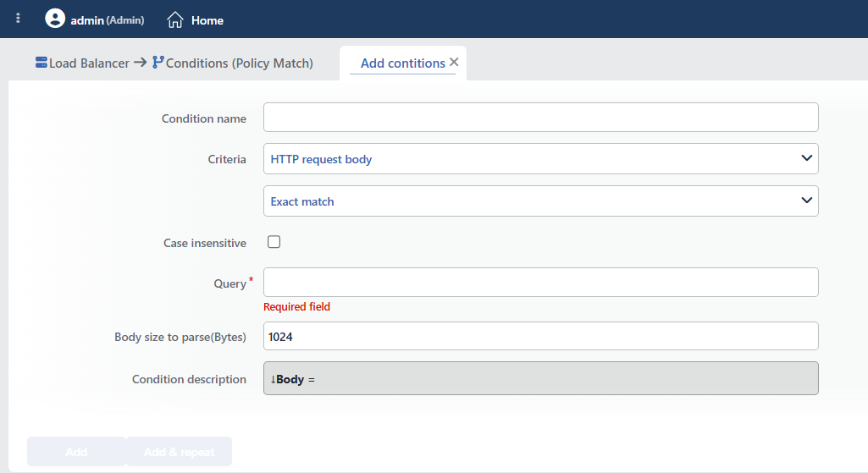Navigate to Load Balancer breadcrumb
Viewport: 868px width, 473px height.
pyautogui.click(x=89, y=63)
